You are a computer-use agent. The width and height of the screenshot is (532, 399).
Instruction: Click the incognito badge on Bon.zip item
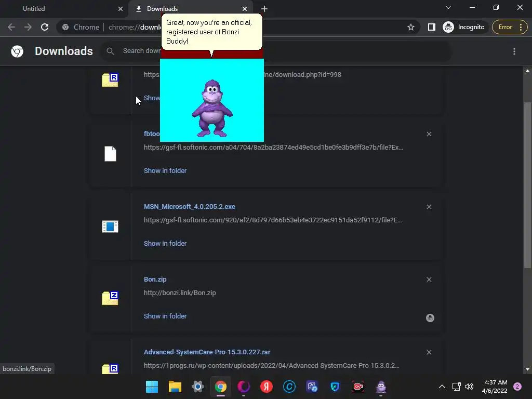point(430,318)
